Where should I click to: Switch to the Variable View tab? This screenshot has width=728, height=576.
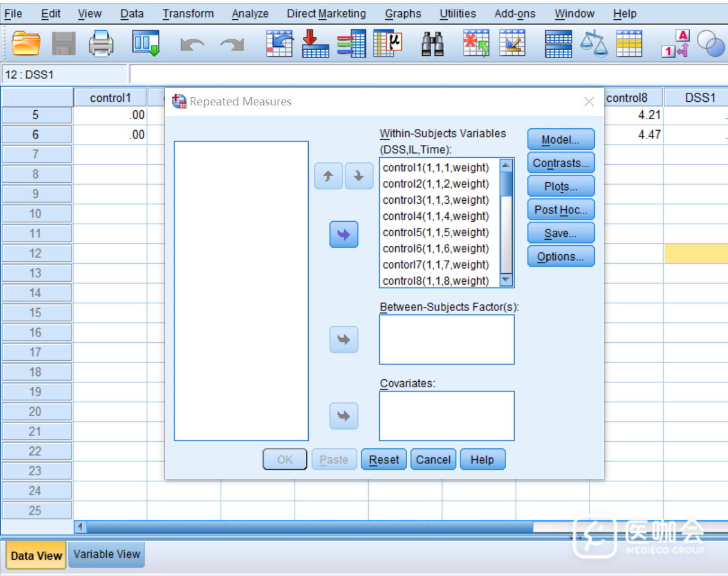coord(107,554)
